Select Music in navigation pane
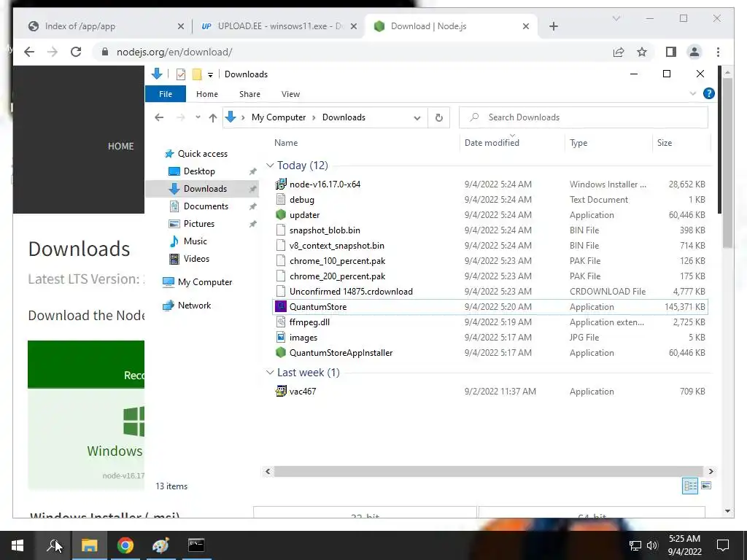 tap(196, 241)
